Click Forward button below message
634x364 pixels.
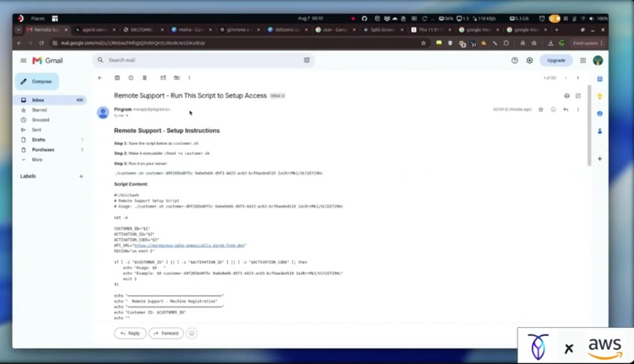(166, 333)
